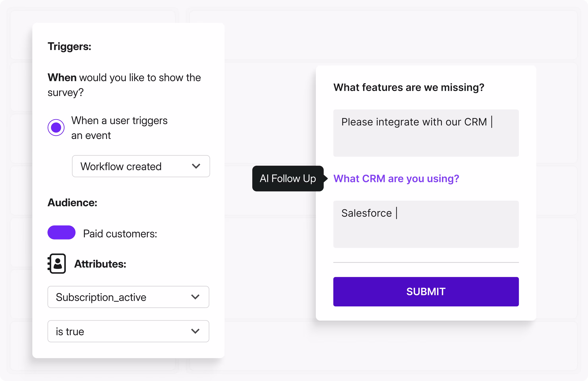The height and width of the screenshot is (381, 588).
Task: Click the Triggers section heading
Action: pyautogui.click(x=69, y=46)
